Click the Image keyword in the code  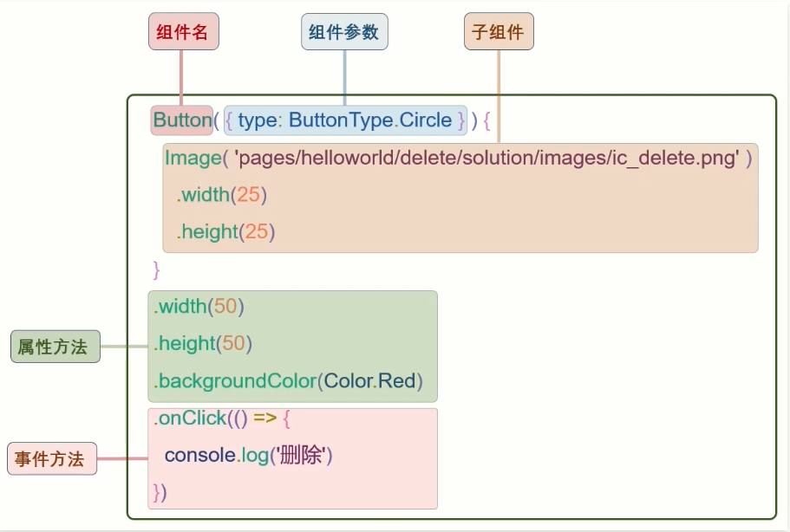(192, 158)
